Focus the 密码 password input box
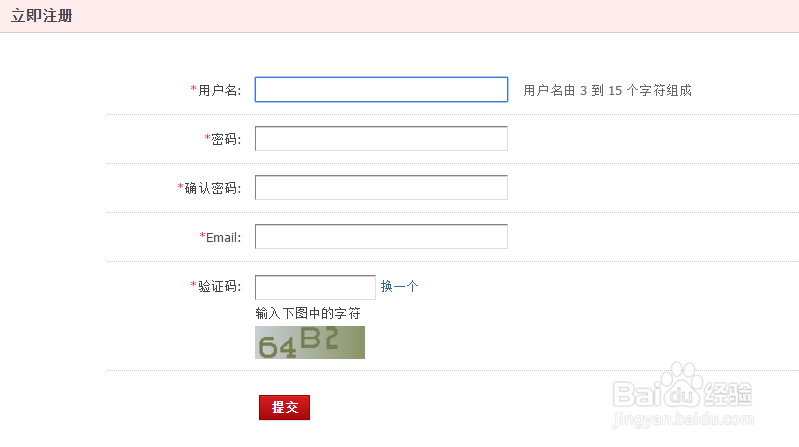The height and width of the screenshot is (447, 799). [381, 139]
